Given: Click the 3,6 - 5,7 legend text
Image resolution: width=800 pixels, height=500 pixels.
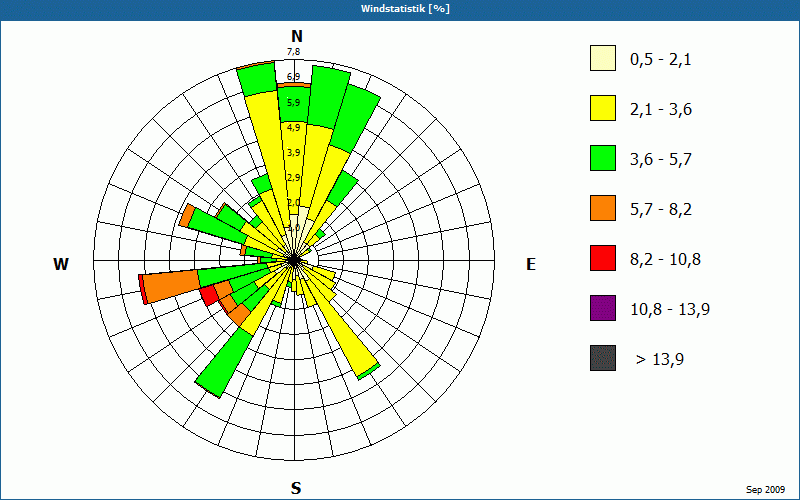Looking at the screenshot, I should [x=661, y=160].
